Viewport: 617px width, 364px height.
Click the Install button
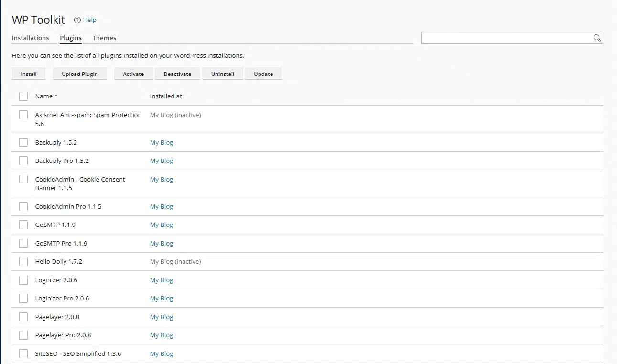(28, 74)
